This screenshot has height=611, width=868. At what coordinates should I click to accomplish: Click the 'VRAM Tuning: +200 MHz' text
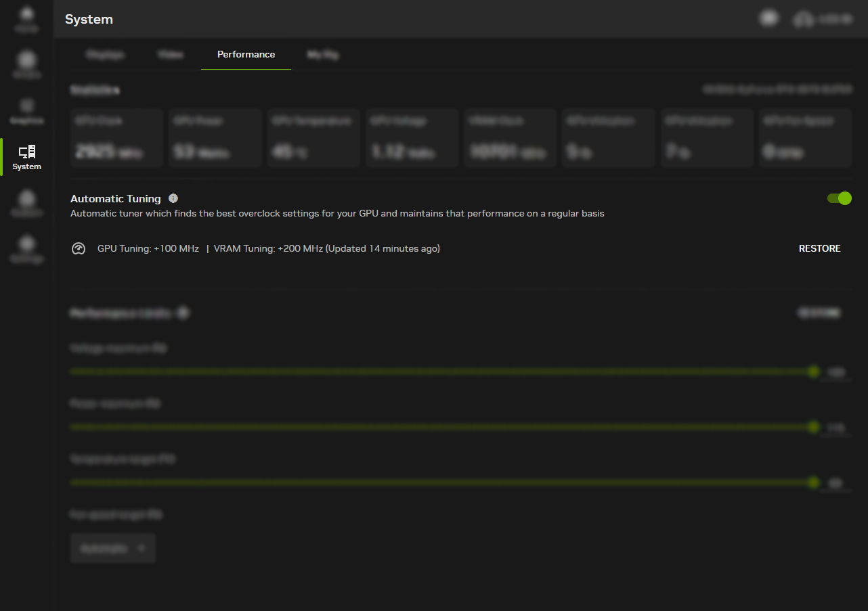(x=268, y=248)
